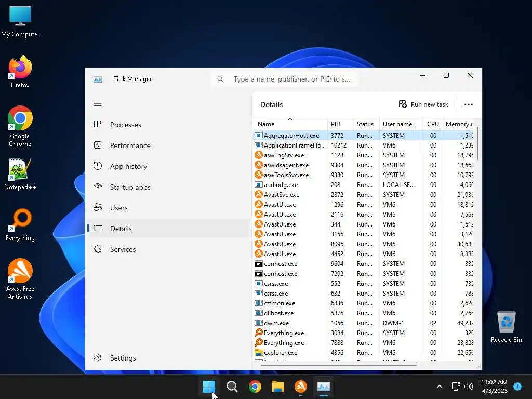The width and height of the screenshot is (532, 399).
Task: Open taskbar Search
Action: click(x=232, y=387)
